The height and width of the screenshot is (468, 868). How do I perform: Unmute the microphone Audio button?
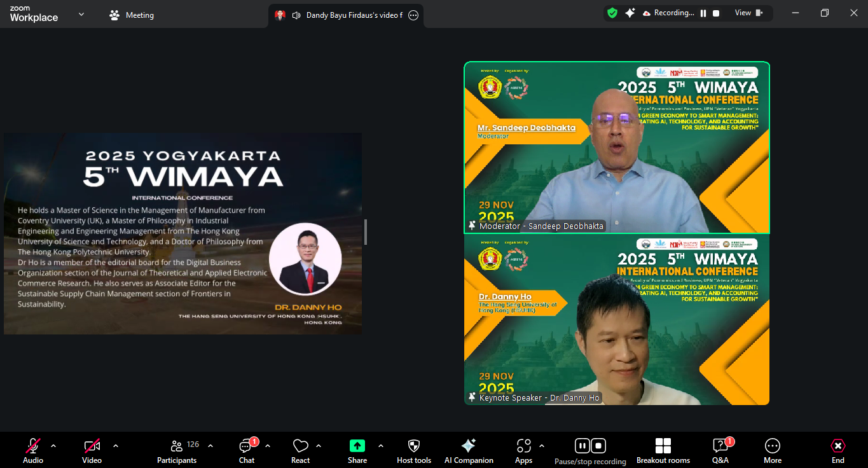[x=33, y=451]
